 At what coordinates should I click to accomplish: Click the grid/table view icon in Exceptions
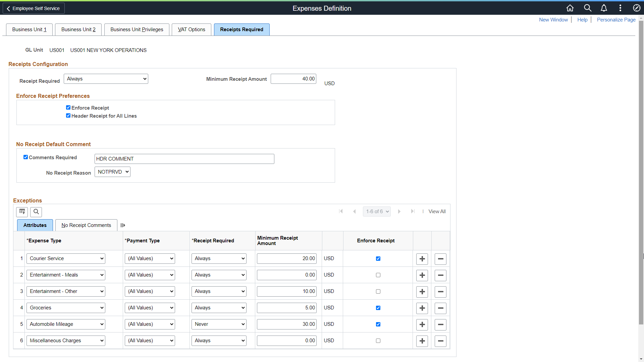point(22,211)
